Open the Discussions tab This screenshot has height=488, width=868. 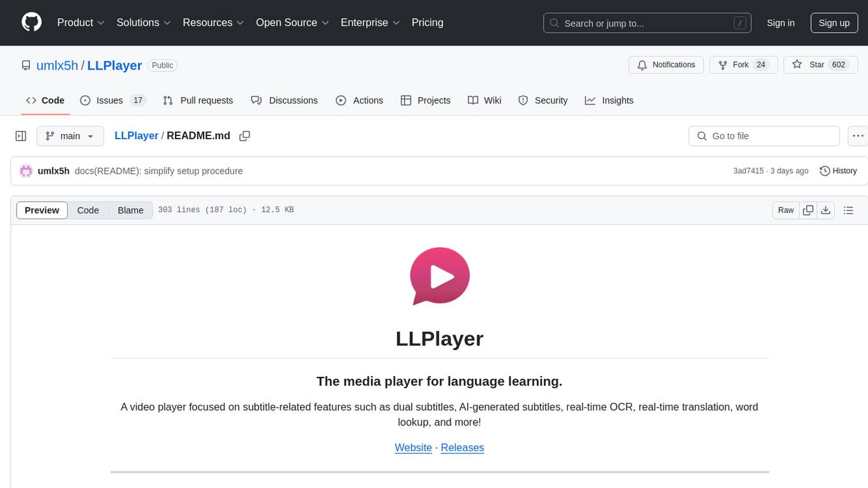284,100
